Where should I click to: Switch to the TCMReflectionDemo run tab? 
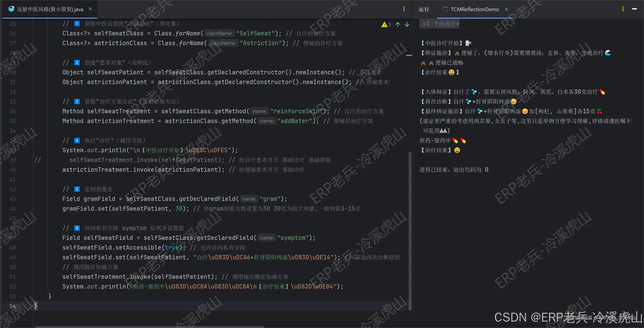(x=475, y=9)
